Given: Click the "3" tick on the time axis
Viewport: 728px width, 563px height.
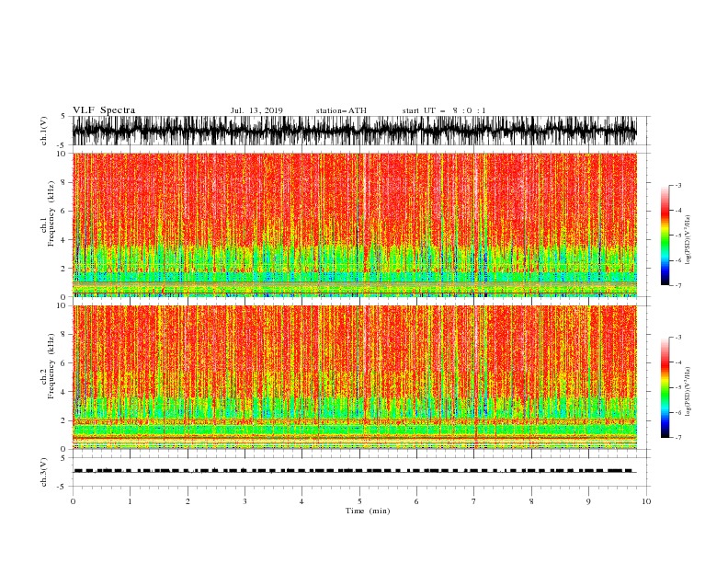Looking at the screenshot, I should tap(245, 501).
